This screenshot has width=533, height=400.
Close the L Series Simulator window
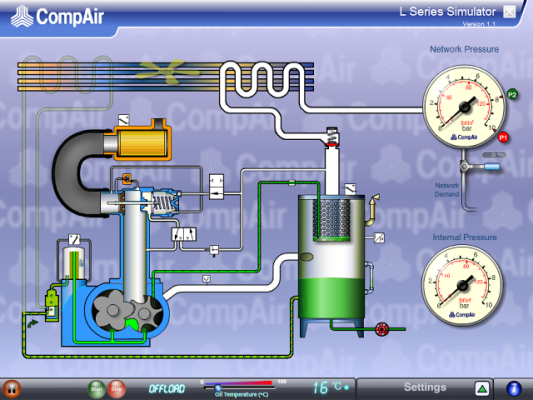coord(509,12)
